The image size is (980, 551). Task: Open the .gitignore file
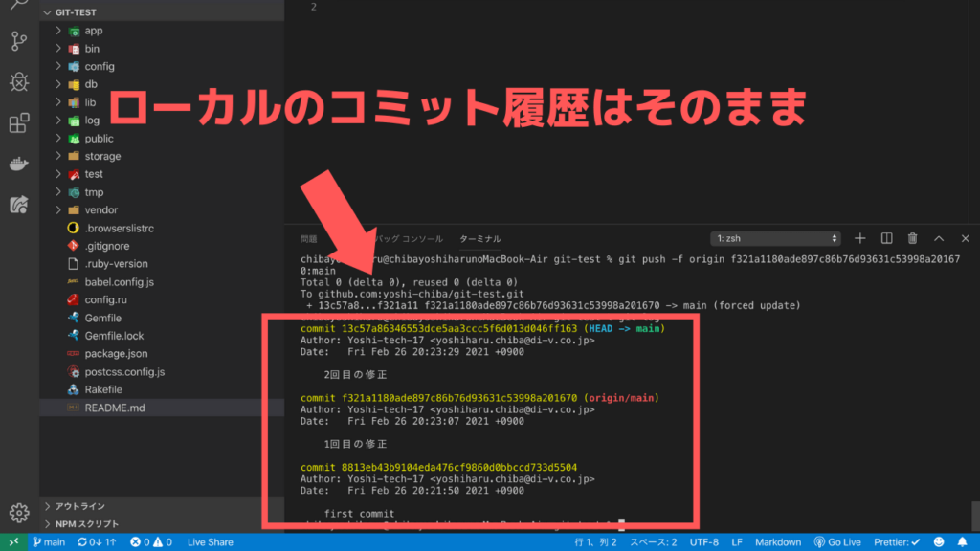tap(161, 246)
